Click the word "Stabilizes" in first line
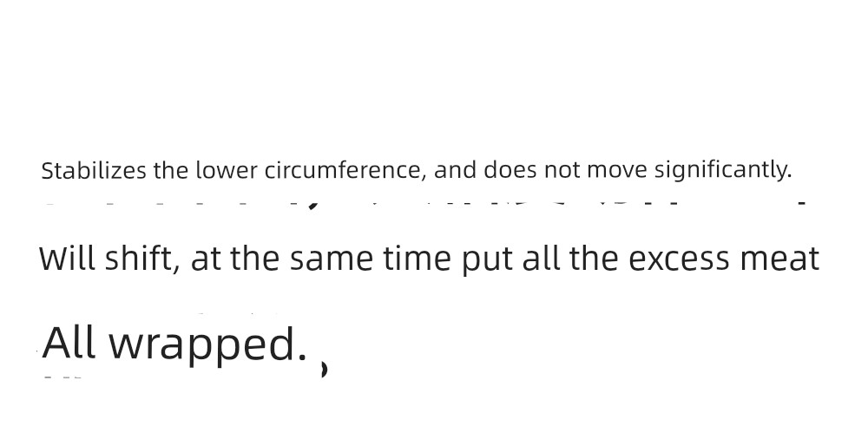The width and height of the screenshot is (868, 433). point(94,171)
